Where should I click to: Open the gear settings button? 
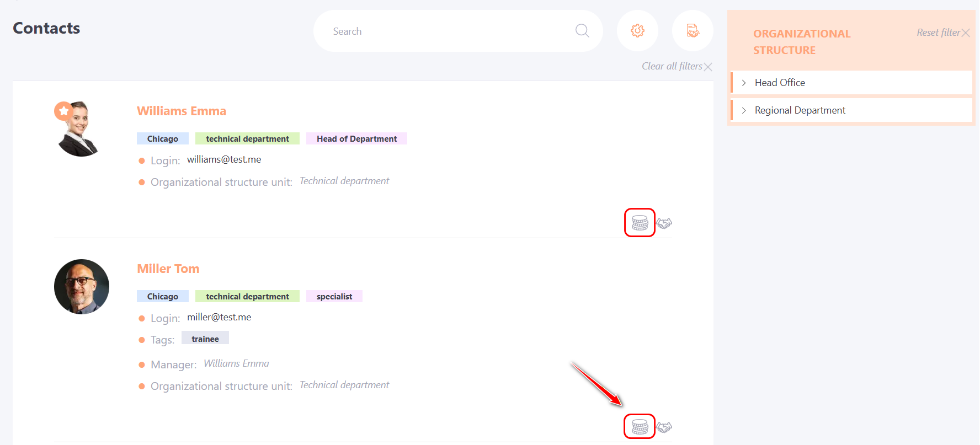[x=637, y=31]
